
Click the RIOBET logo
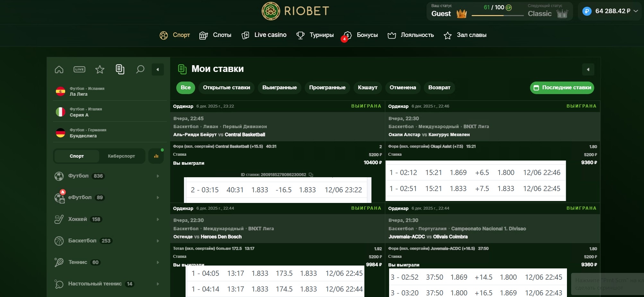[x=295, y=11]
